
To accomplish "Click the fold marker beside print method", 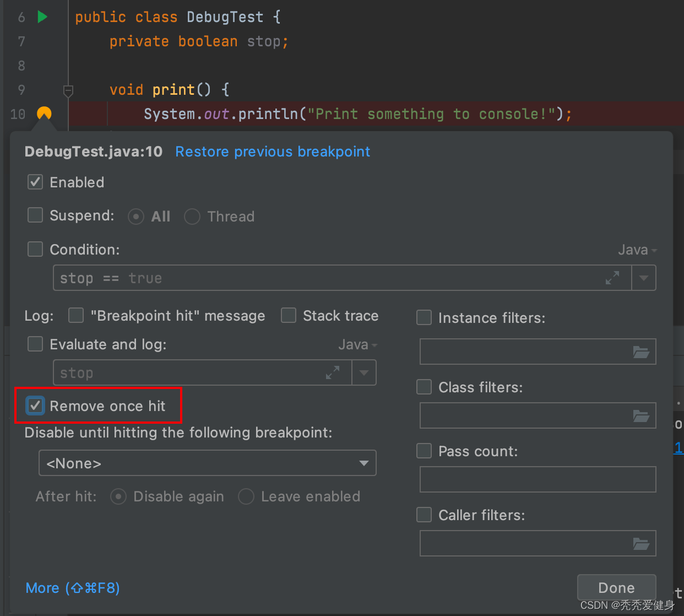I will (68, 90).
